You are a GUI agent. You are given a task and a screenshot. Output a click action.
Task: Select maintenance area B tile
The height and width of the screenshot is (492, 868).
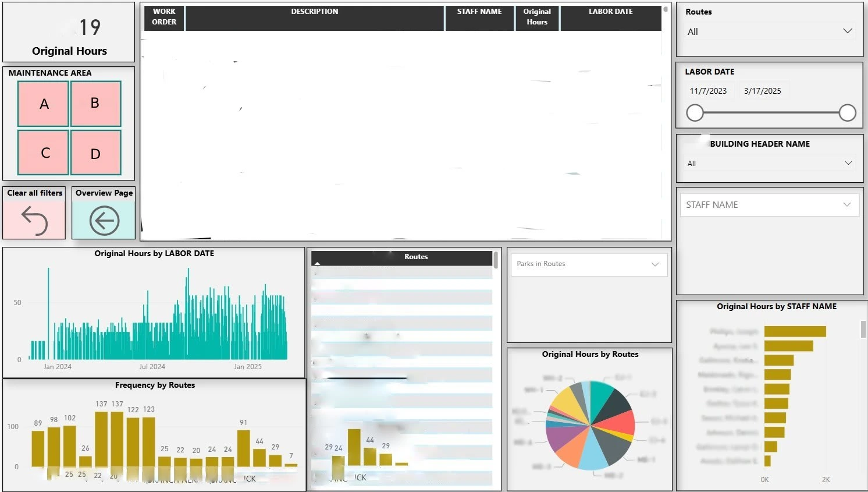96,104
